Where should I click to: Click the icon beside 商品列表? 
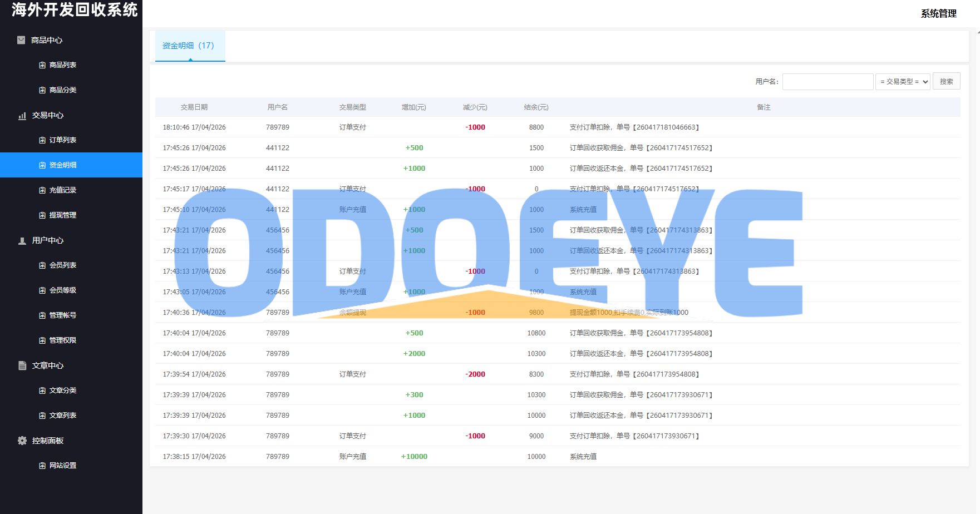coord(42,65)
